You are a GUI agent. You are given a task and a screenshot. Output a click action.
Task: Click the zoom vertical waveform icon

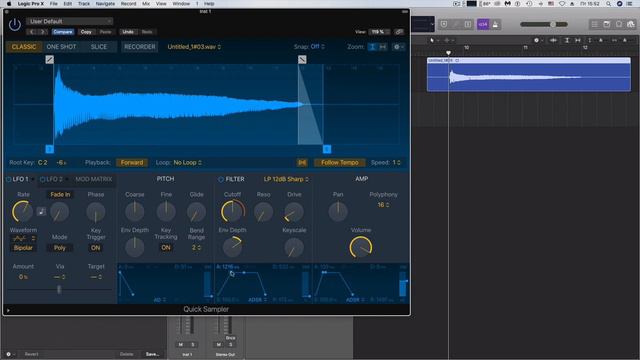(372, 47)
